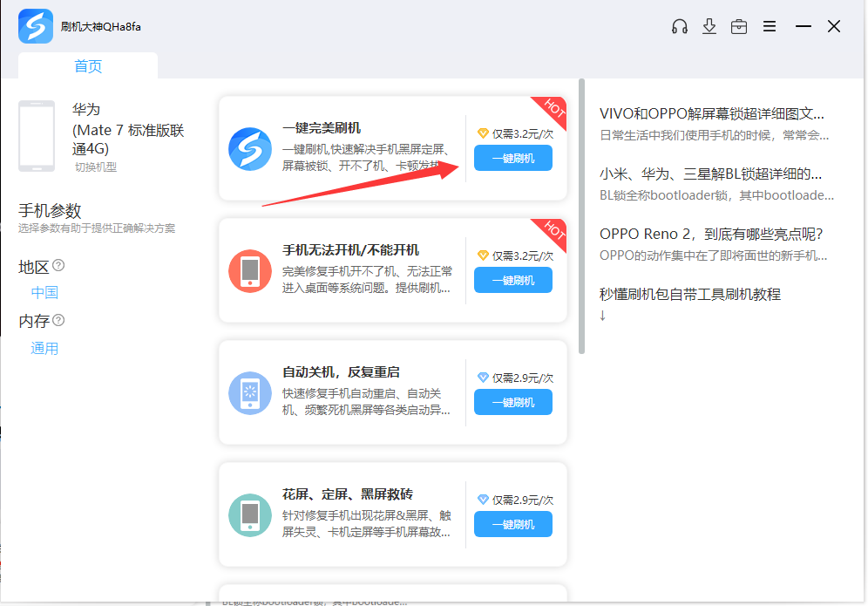This screenshot has height=606, width=868.
Task: Open the hamburger main menu
Action: [x=770, y=26]
